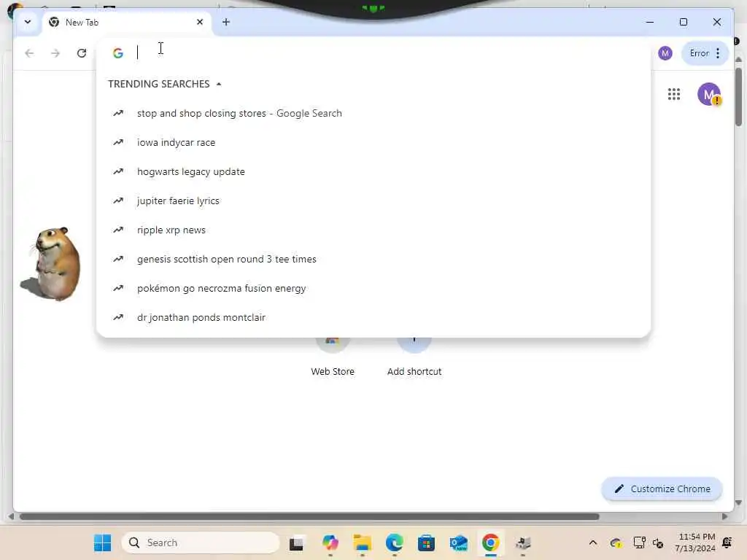747x560 pixels.
Task: Open File Explorer from the taskbar
Action: tap(362, 542)
